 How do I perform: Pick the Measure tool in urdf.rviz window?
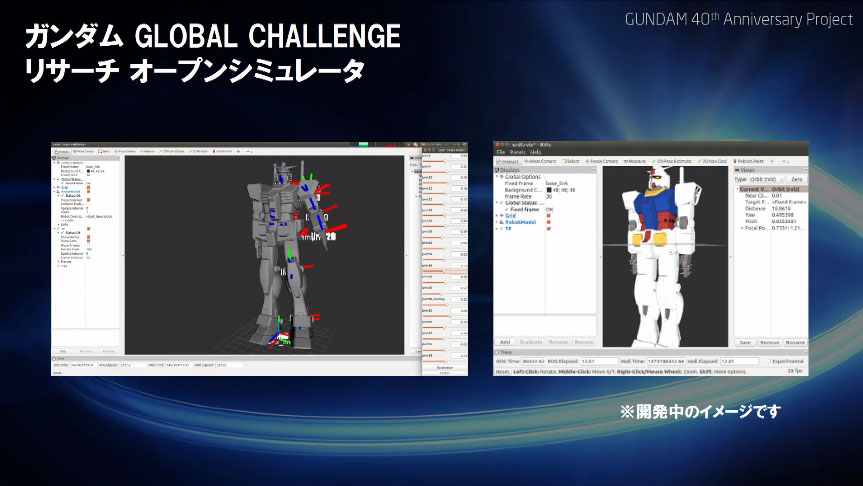coord(634,161)
